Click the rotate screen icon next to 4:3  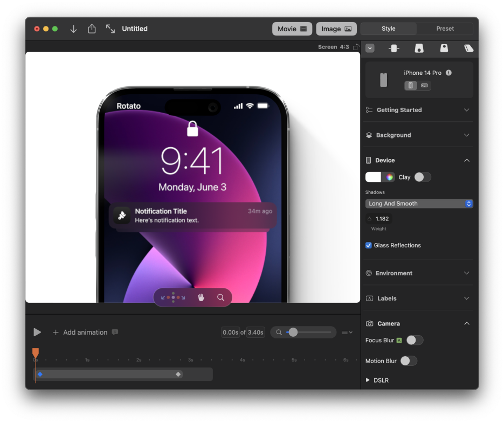pos(356,47)
